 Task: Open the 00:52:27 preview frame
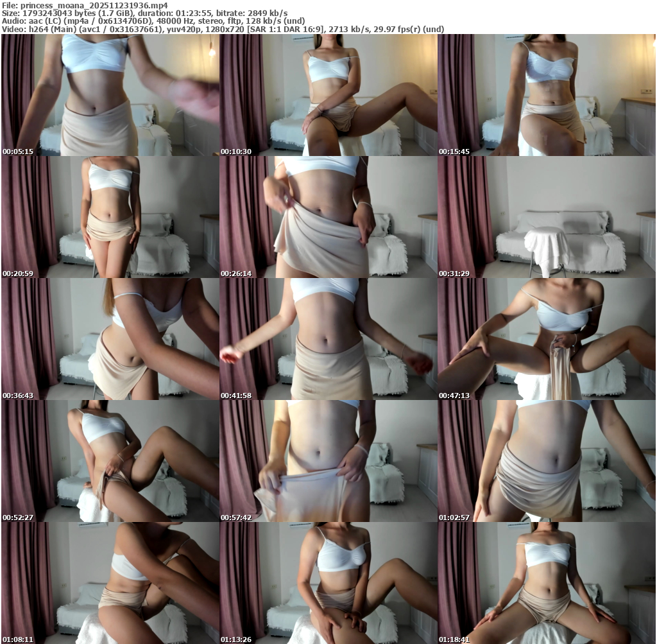tap(110, 461)
